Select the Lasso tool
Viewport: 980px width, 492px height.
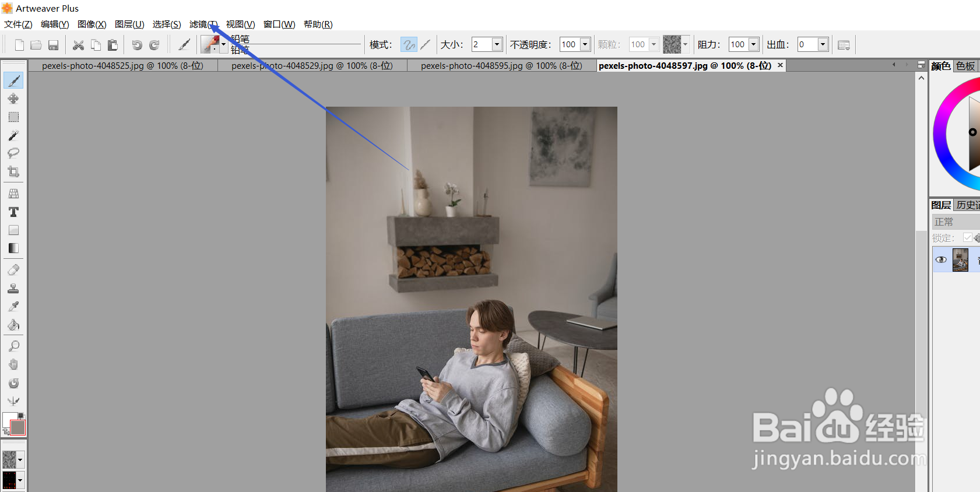click(x=13, y=153)
